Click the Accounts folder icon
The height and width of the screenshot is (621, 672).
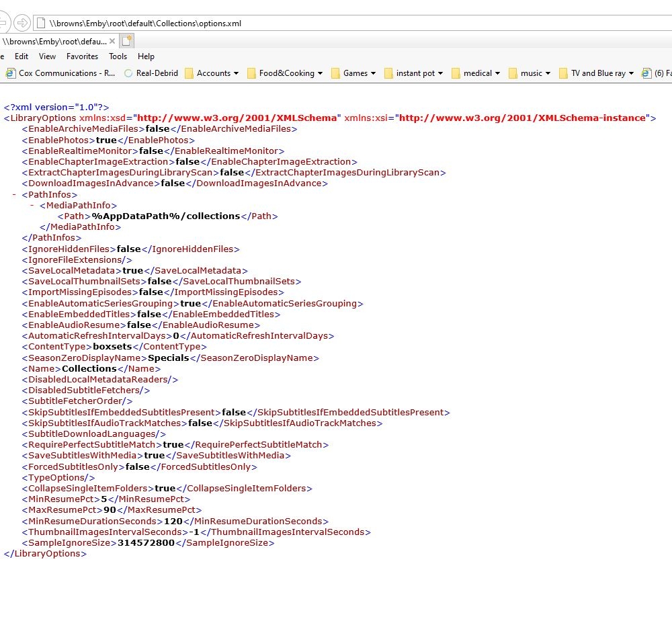[189, 73]
